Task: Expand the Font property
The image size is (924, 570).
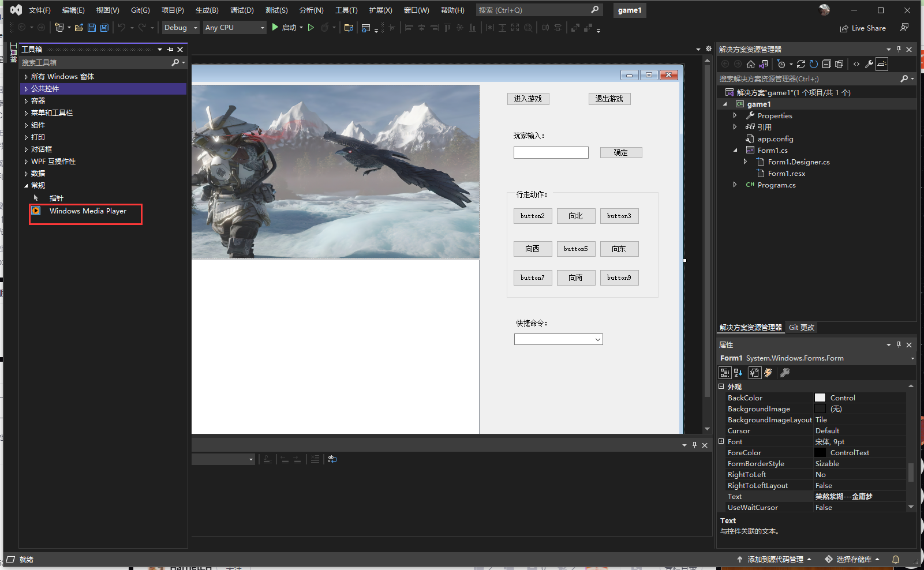Action: [721, 441]
